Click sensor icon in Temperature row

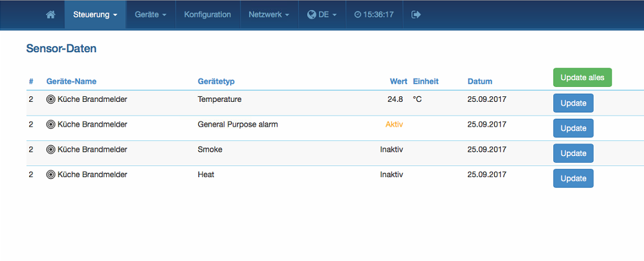pyautogui.click(x=51, y=99)
